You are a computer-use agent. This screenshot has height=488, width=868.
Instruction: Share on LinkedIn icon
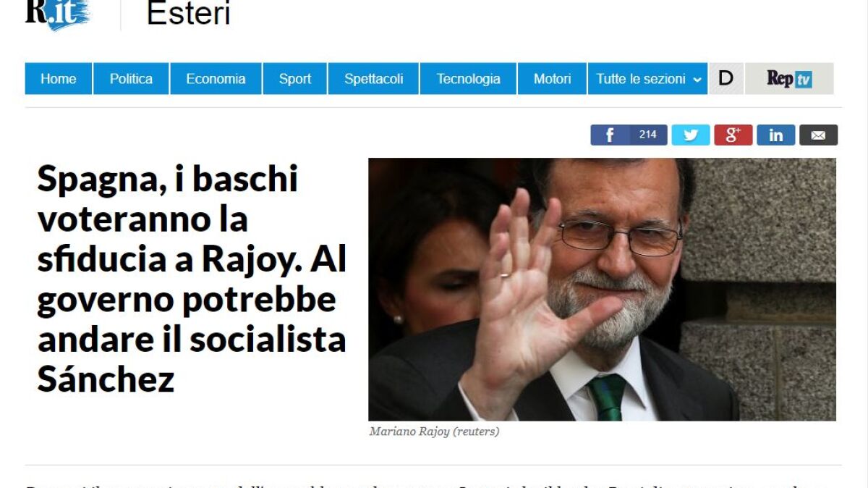click(x=776, y=135)
